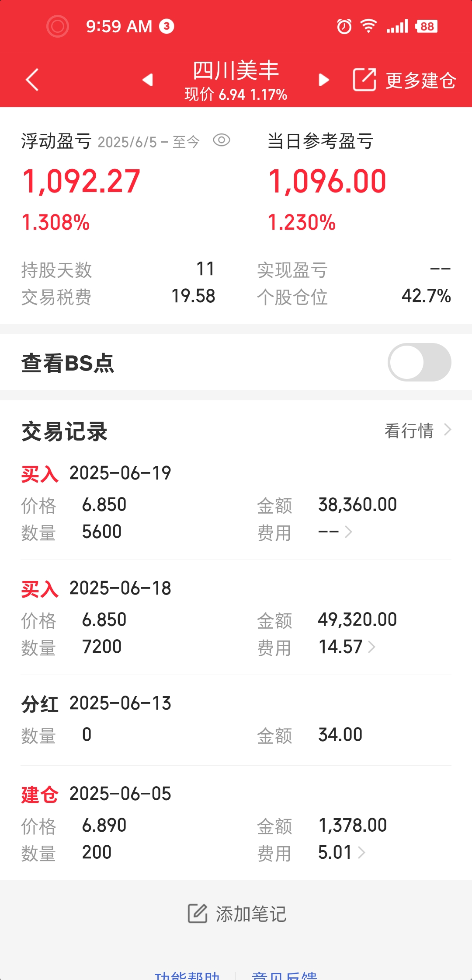Tap the Wi-Fi status icon
The height and width of the screenshot is (980, 472).
coord(368,26)
